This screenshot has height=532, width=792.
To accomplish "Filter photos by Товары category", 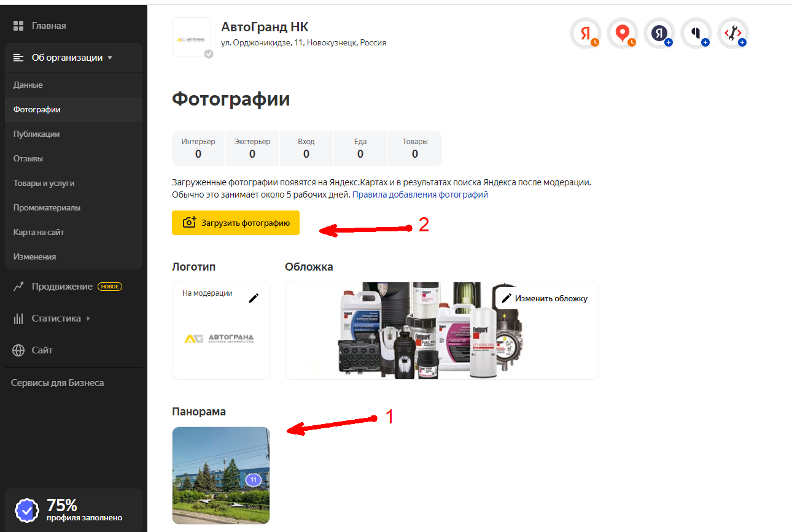I will pos(415,148).
